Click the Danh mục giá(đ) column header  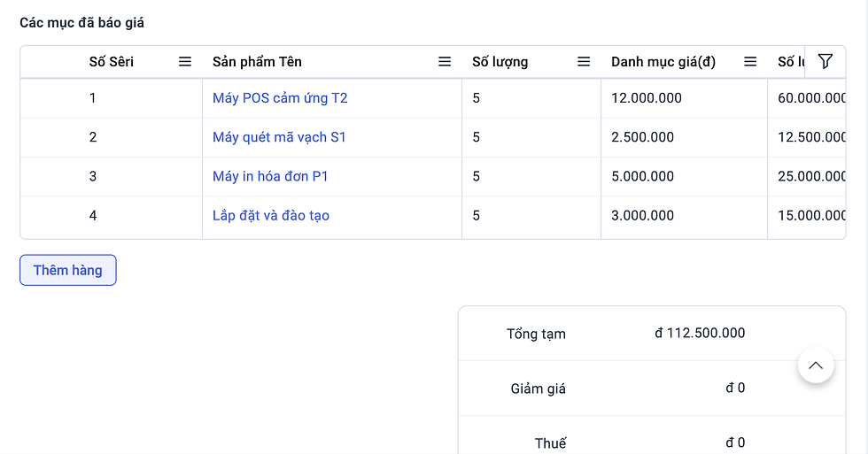663,61
